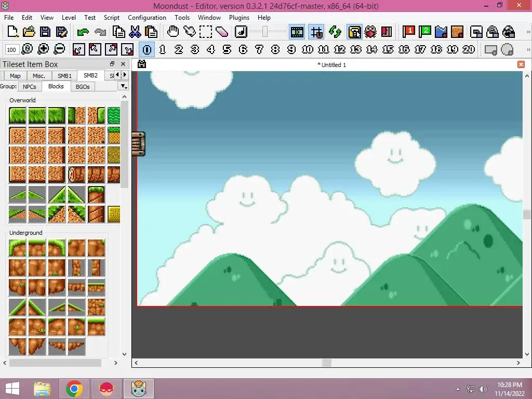
Task: Select the NPCs group tab
Action: 30,87
